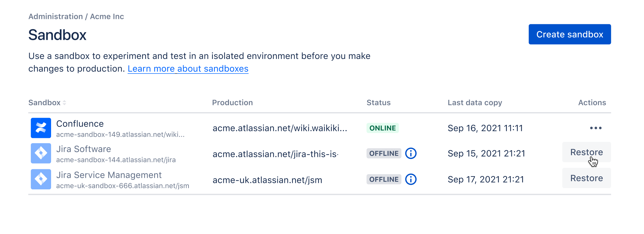The height and width of the screenshot is (234, 644).
Task: Click the Jira Software product icon
Action: [x=41, y=153]
